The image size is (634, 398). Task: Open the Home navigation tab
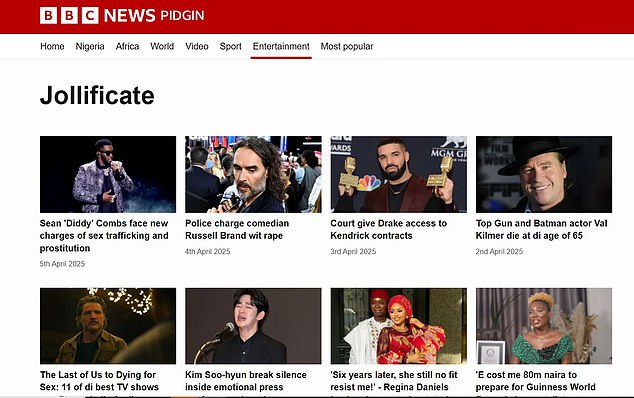coord(52,47)
